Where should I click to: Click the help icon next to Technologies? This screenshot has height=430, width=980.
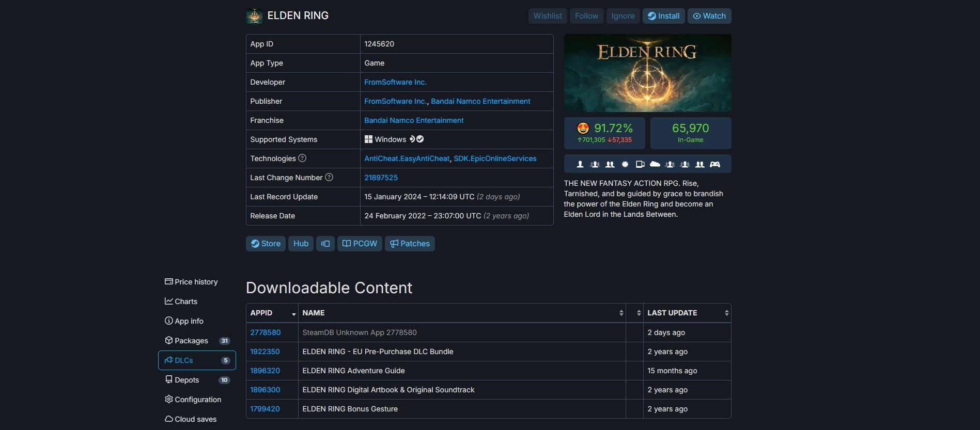(x=303, y=158)
